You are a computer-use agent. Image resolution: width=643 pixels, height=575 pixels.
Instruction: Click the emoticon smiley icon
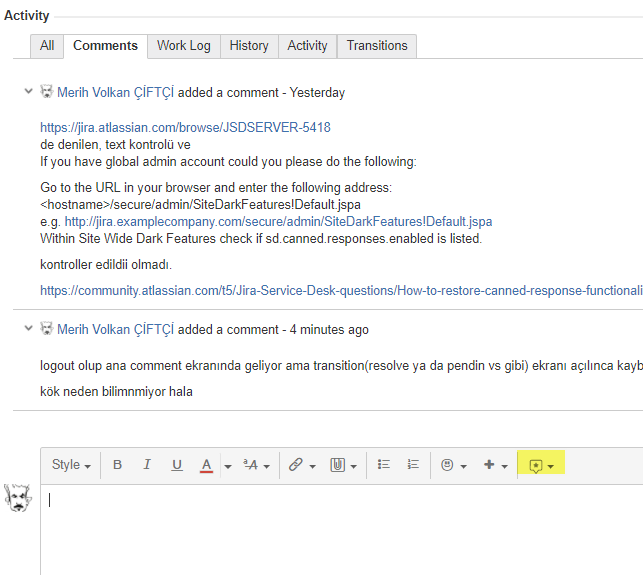tap(447, 465)
